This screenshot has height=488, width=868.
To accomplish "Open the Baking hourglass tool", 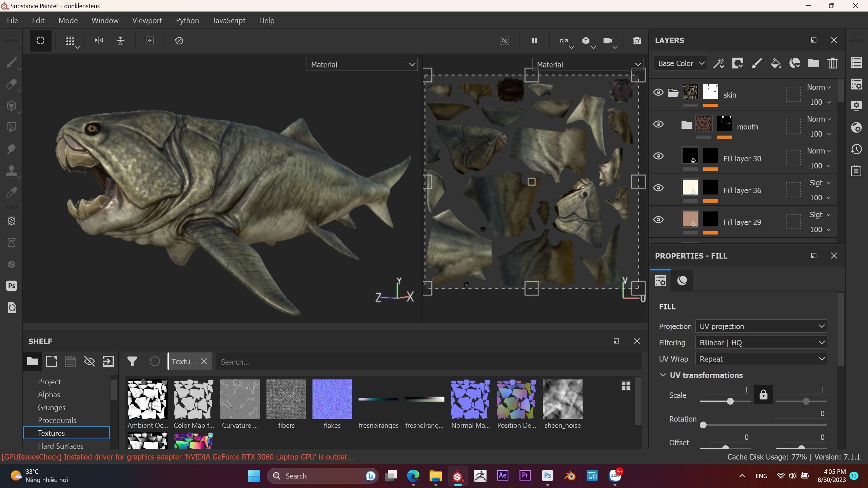I will tap(12, 243).
